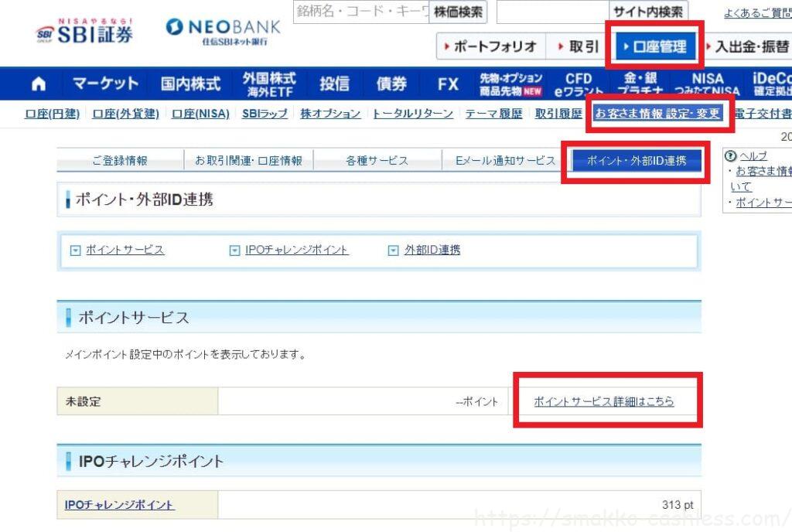This screenshot has height=532, width=792.
Task: Switch to the ポイント・外部ID連携 tab
Action: click(636, 161)
